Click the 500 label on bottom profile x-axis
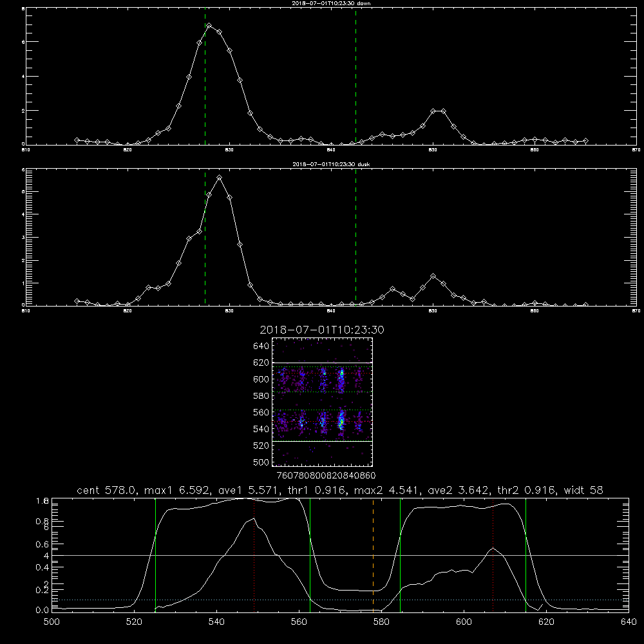 [52, 622]
